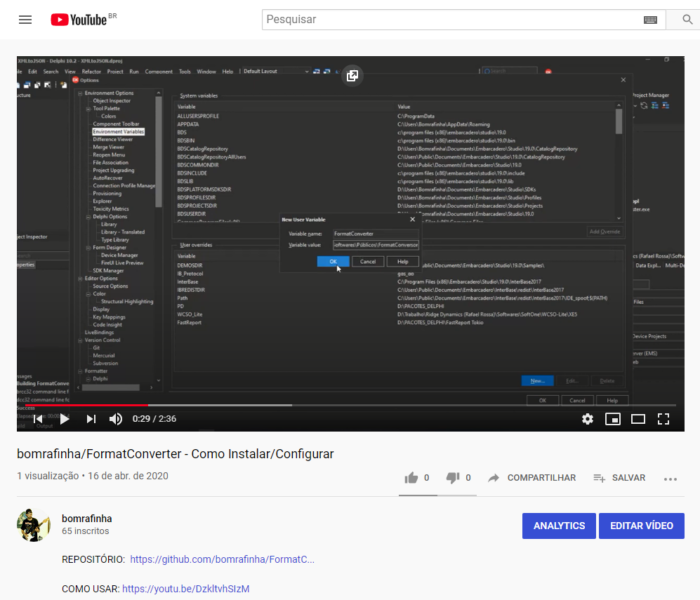Viewport: 700px width, 600px height.
Task: Seek on the video progress bar
Action: pos(350,405)
